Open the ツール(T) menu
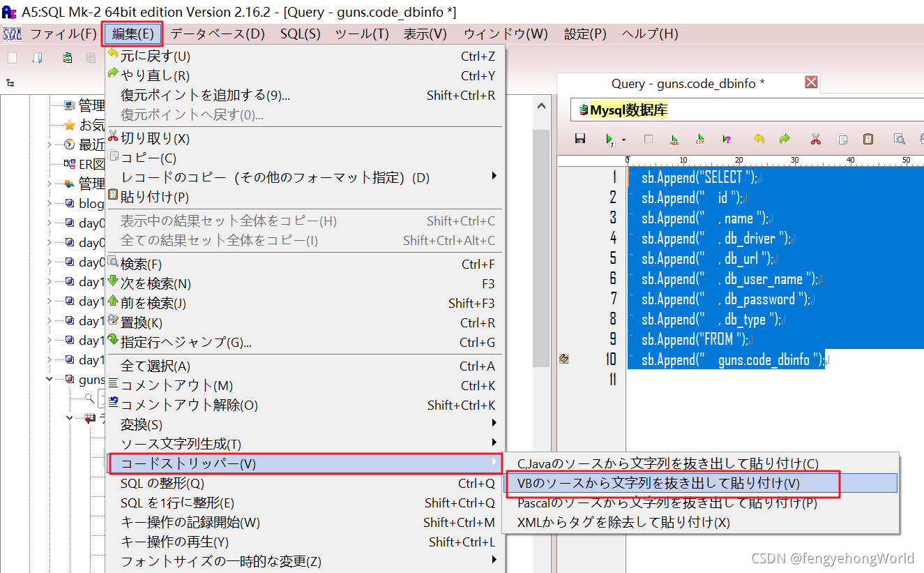 point(362,34)
